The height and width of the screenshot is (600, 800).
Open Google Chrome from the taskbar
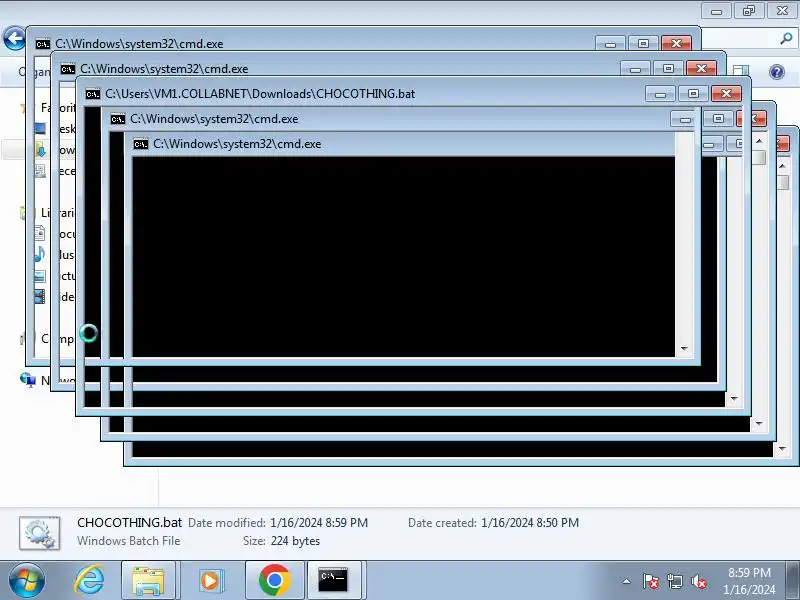click(x=274, y=581)
